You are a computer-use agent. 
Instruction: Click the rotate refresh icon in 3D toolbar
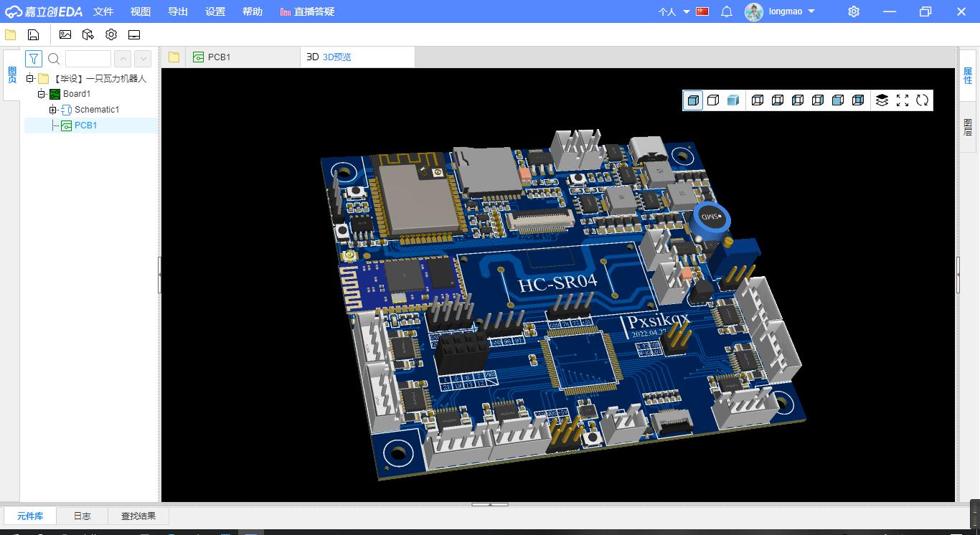pyautogui.click(x=923, y=100)
